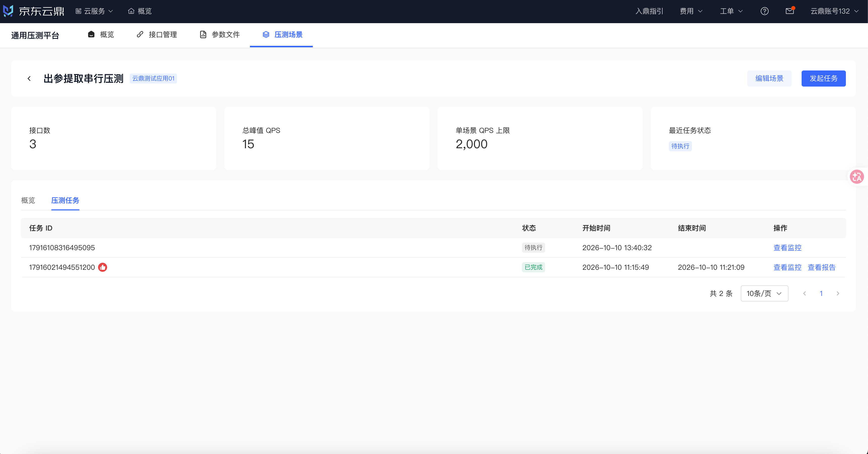868x454 pixels.
Task: Click the red thumbs-up badge on task 17916021494551200
Action: click(102, 267)
